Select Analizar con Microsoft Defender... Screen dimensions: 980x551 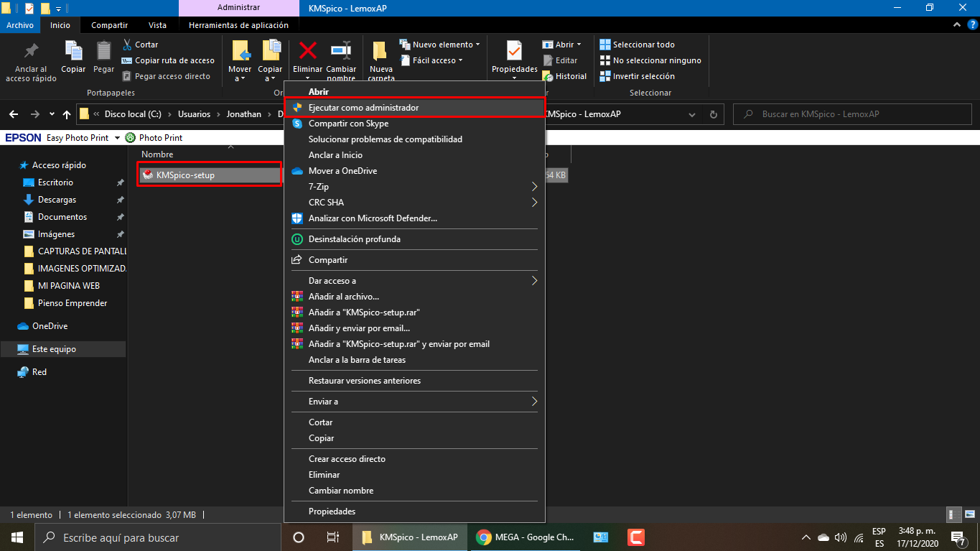(415, 218)
